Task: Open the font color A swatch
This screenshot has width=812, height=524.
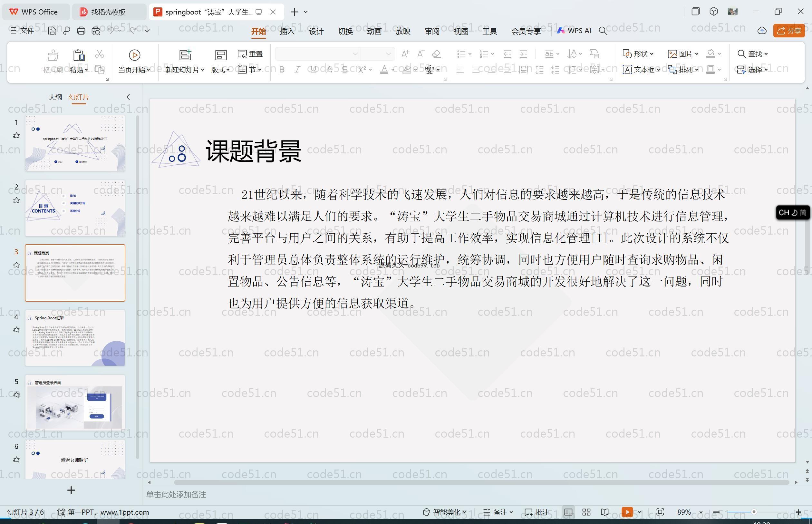Action: [x=384, y=70]
